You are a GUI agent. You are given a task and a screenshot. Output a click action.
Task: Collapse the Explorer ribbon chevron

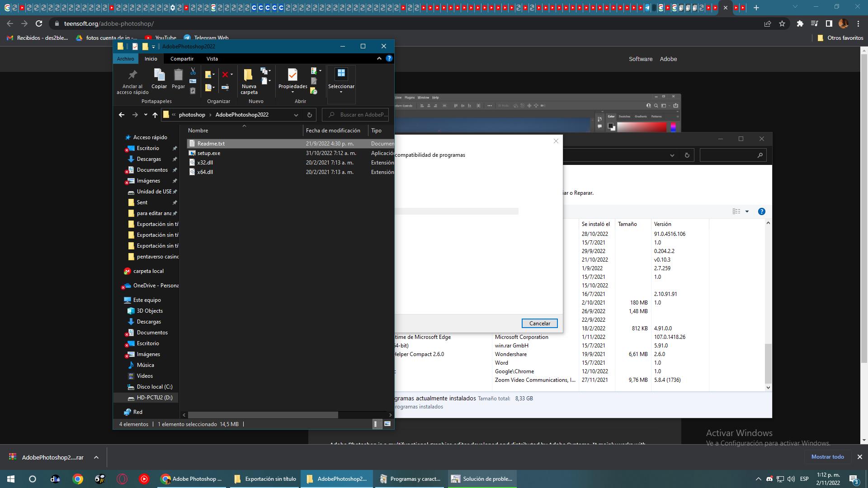(x=379, y=58)
